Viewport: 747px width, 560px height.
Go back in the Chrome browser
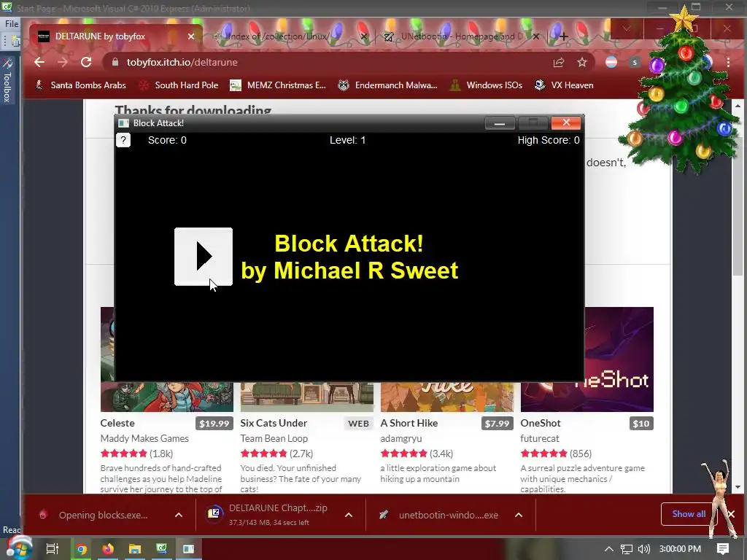coord(39,63)
